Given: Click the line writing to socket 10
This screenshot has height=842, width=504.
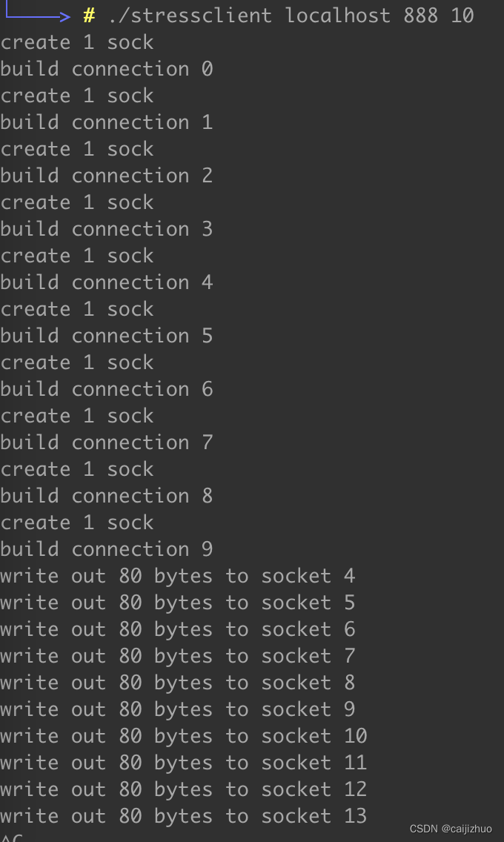Looking at the screenshot, I should [x=183, y=736].
